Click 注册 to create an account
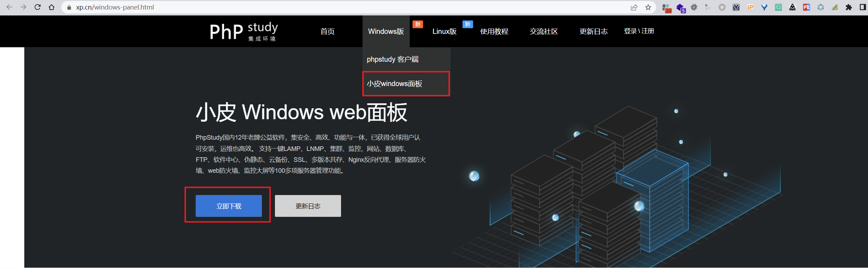This screenshot has height=268, width=868. point(648,31)
